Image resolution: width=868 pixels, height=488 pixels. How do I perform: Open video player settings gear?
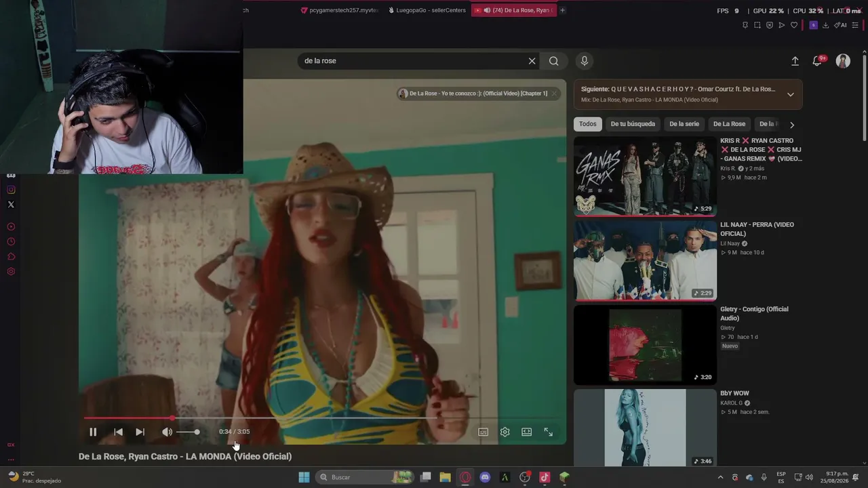pyautogui.click(x=505, y=432)
